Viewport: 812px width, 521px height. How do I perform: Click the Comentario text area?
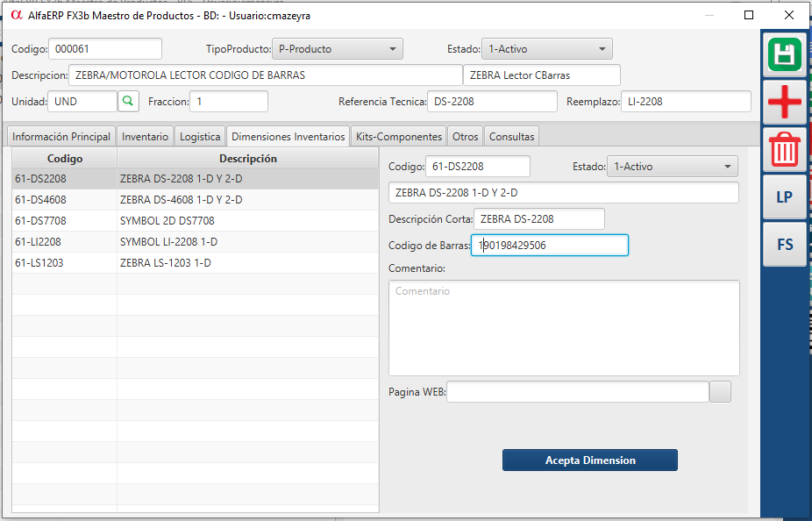tap(564, 327)
